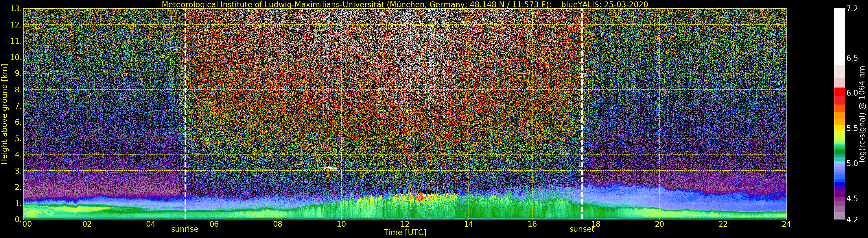Select the '0.' height axis tick label
Screen dimensions: 868x238
tap(18, 220)
